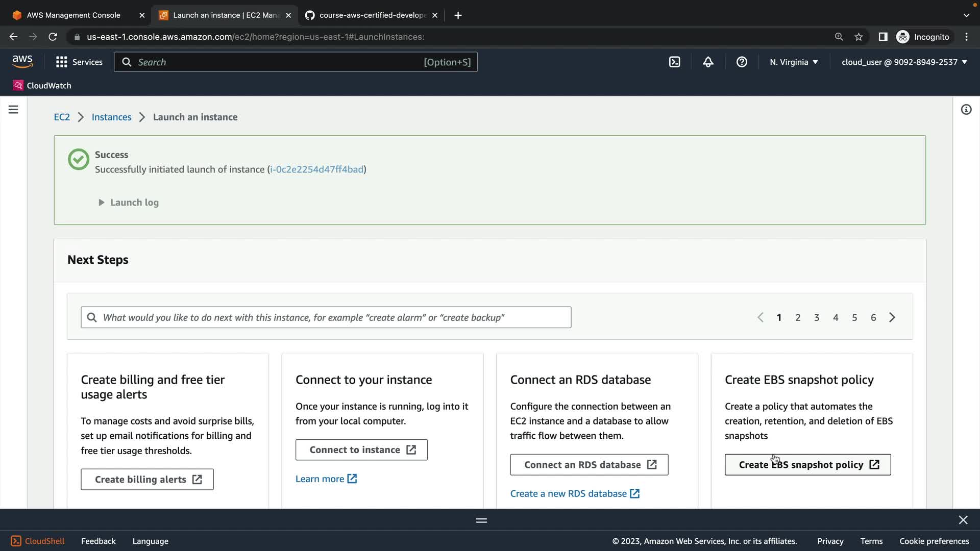Switch to the course-aws-certified-developer GitHub tab
Image resolution: width=980 pixels, height=551 pixels.
[x=372, y=15]
